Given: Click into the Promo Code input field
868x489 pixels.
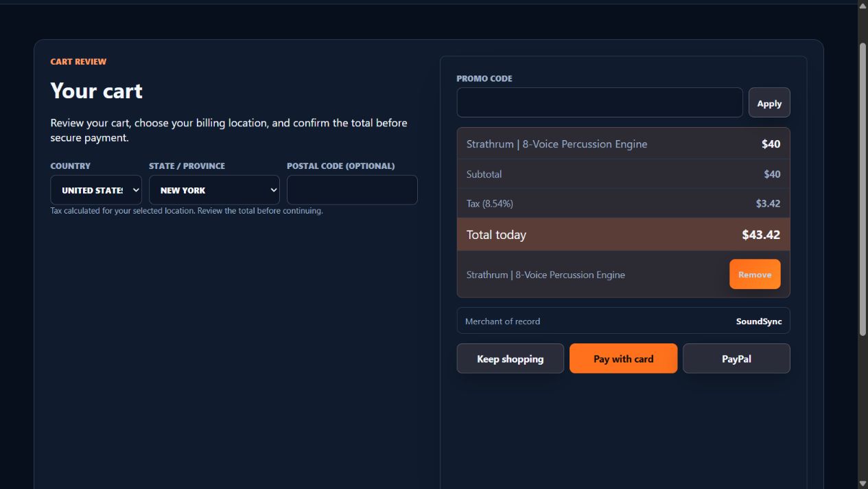Looking at the screenshot, I should [x=600, y=102].
